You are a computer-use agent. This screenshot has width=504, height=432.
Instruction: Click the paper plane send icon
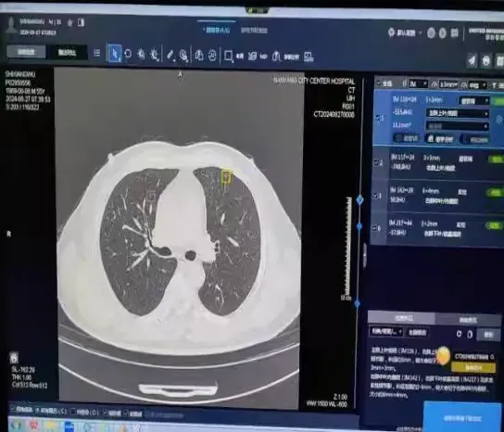(x=472, y=60)
